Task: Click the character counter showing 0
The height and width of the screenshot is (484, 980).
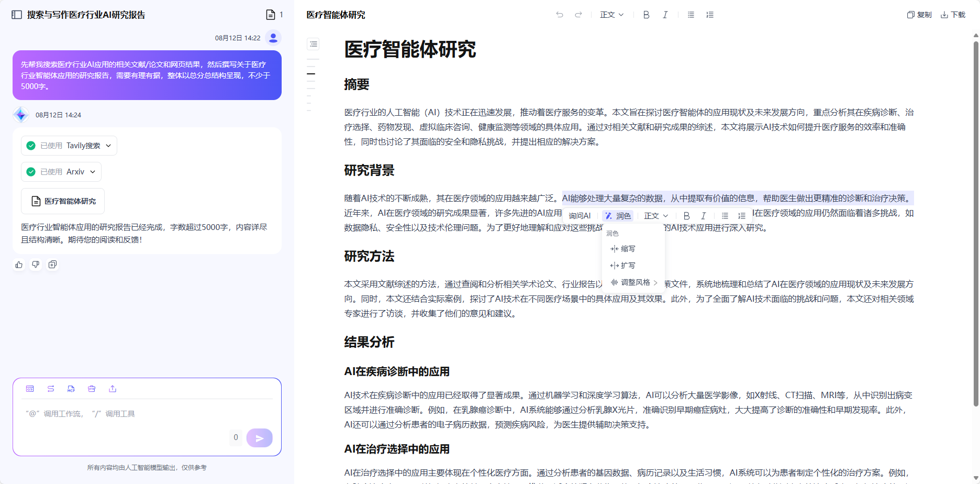Action: pos(236,437)
